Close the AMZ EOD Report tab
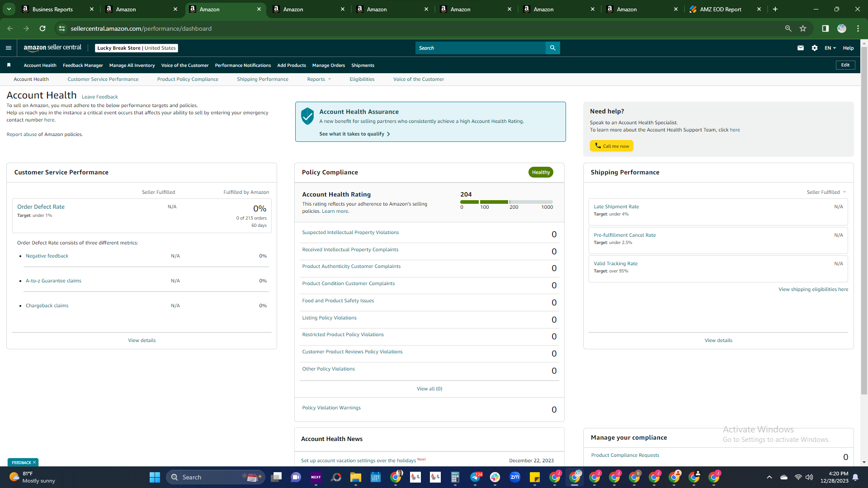Image resolution: width=868 pixels, height=488 pixels. coord(759,9)
